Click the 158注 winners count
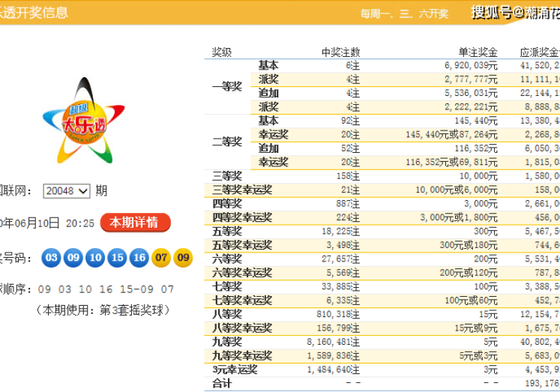Screen dimensions: 560x392 pos(348,176)
